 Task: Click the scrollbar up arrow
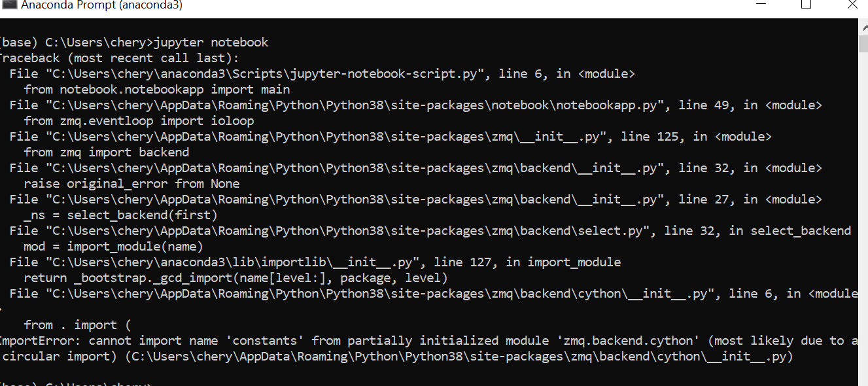pos(862,27)
